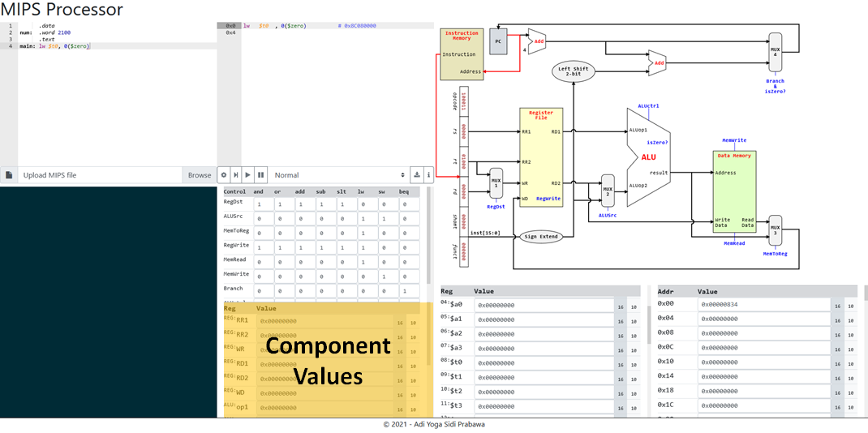Switch address 0x04 to base 10
868x433 pixels.
[850, 319]
